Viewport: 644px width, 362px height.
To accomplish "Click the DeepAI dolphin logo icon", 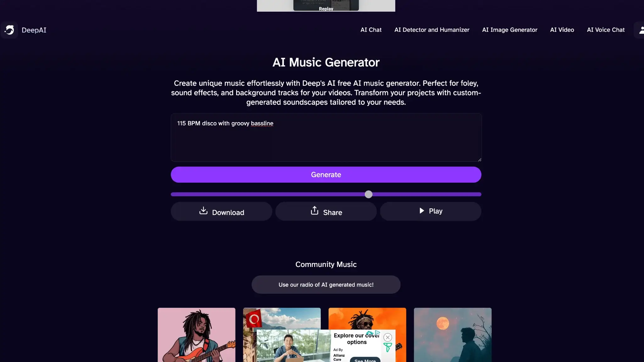I will (x=9, y=30).
